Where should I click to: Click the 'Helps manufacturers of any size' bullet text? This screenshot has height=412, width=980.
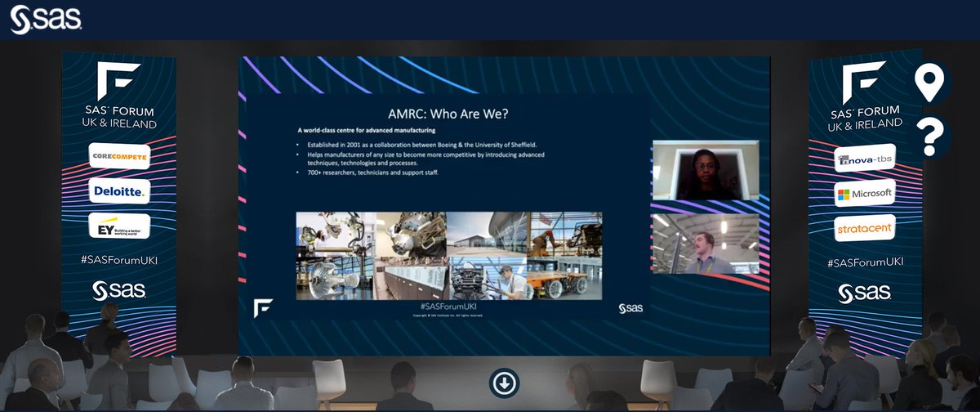point(425,158)
